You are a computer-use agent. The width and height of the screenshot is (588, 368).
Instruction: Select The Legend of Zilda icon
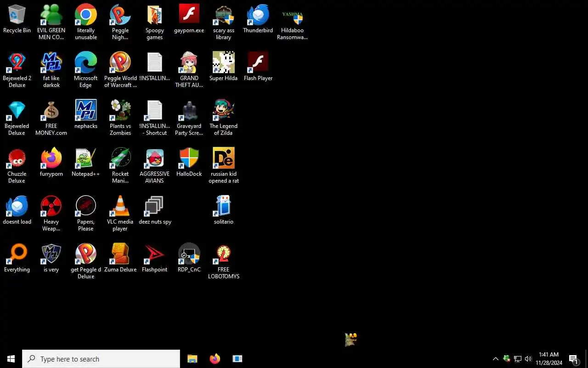(x=224, y=118)
